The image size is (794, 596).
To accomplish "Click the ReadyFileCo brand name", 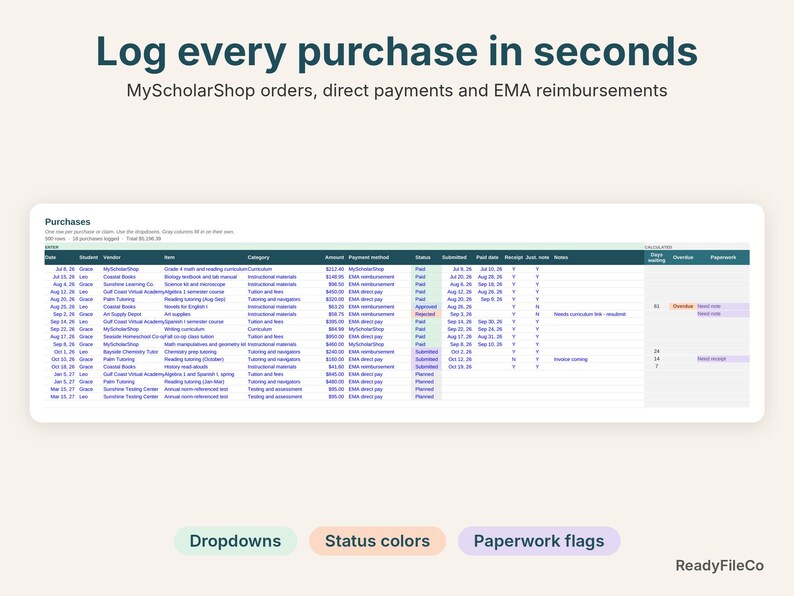I will point(720,566).
